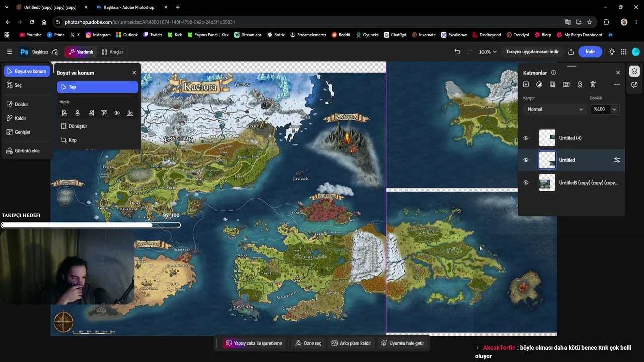Screen dimensions: 644x362
Task: Select the Boyut ve konum tool
Action: 27,71
